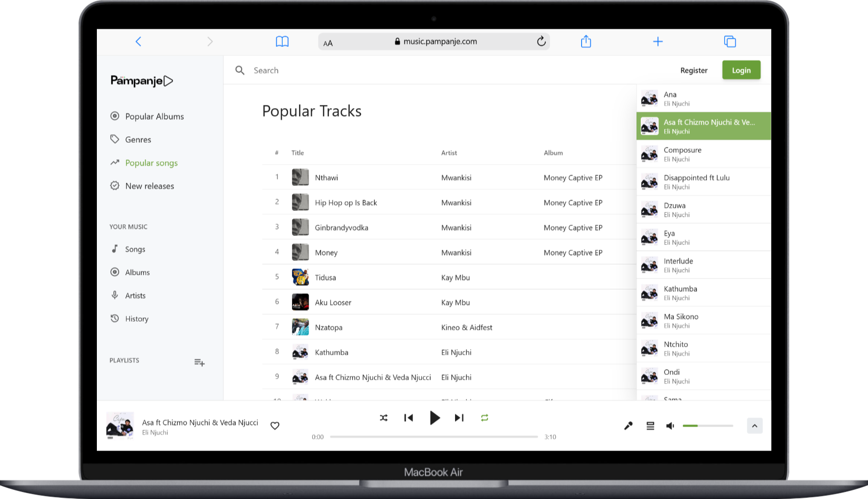868x499 pixels.
Task: Toggle shuffle playback
Action: [x=384, y=418]
